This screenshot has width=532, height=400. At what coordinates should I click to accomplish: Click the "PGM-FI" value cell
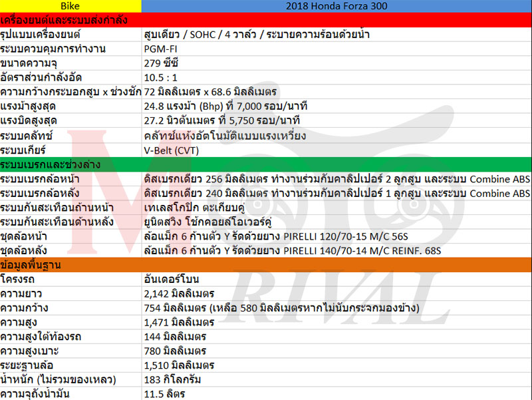point(336,49)
